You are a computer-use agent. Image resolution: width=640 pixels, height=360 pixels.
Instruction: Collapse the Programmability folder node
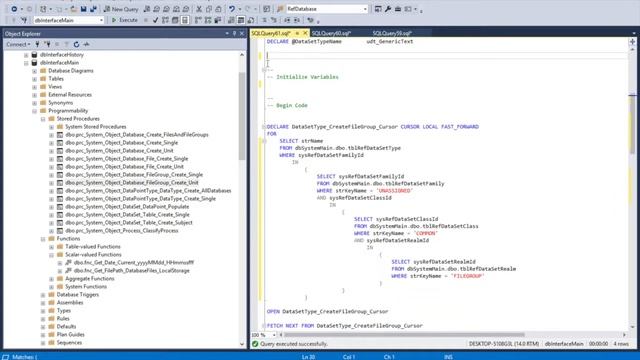[35, 111]
